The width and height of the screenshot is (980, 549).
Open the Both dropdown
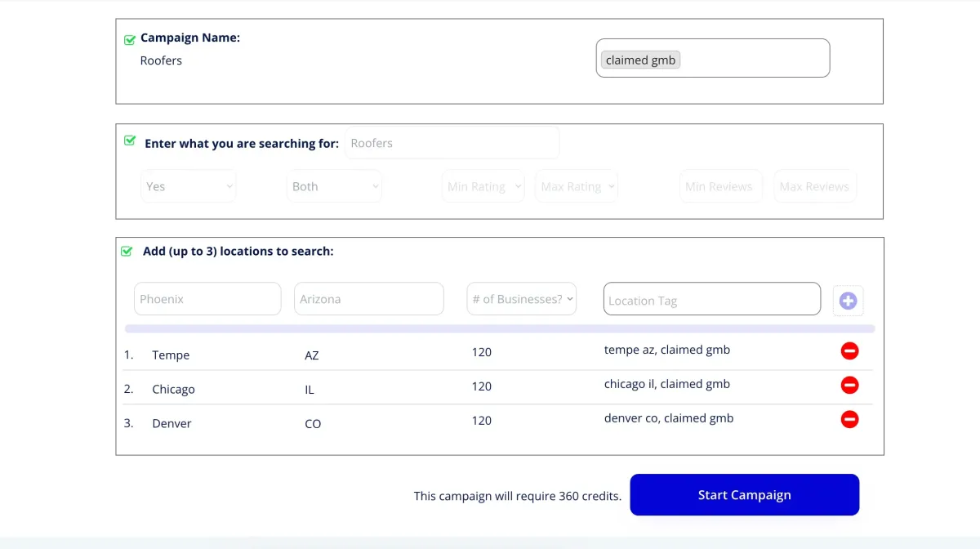(x=335, y=186)
